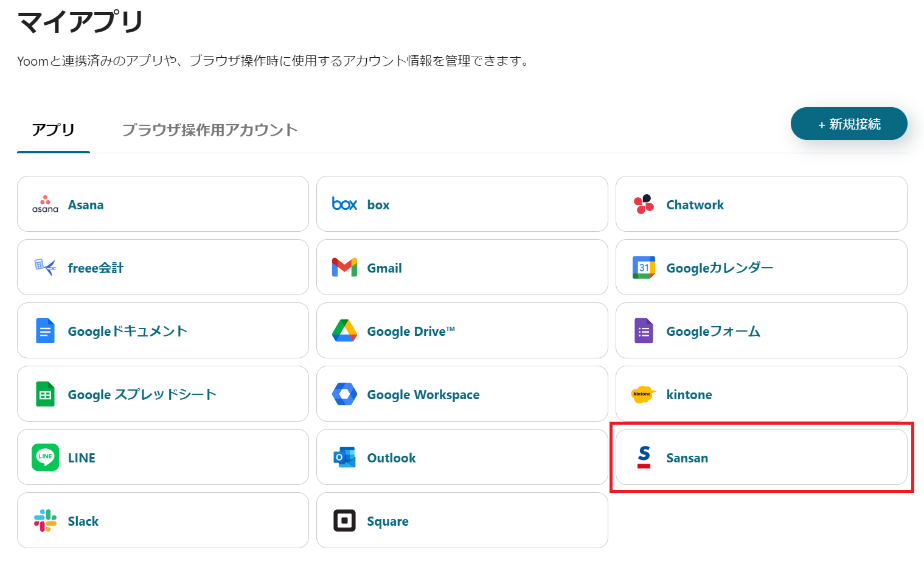The width and height of the screenshot is (924, 561).
Task: Open the Google Workspace app link
Action: (423, 395)
